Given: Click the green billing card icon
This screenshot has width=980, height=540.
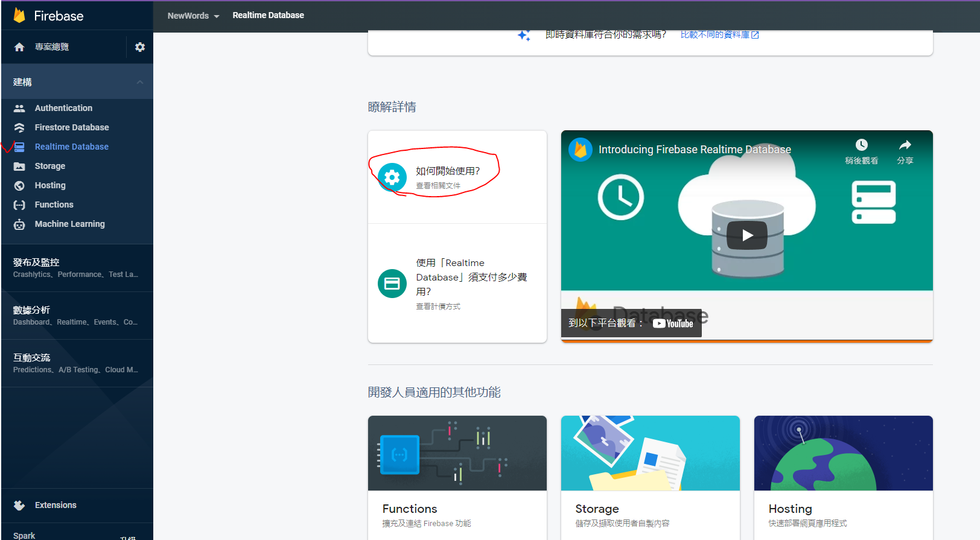Looking at the screenshot, I should point(392,284).
